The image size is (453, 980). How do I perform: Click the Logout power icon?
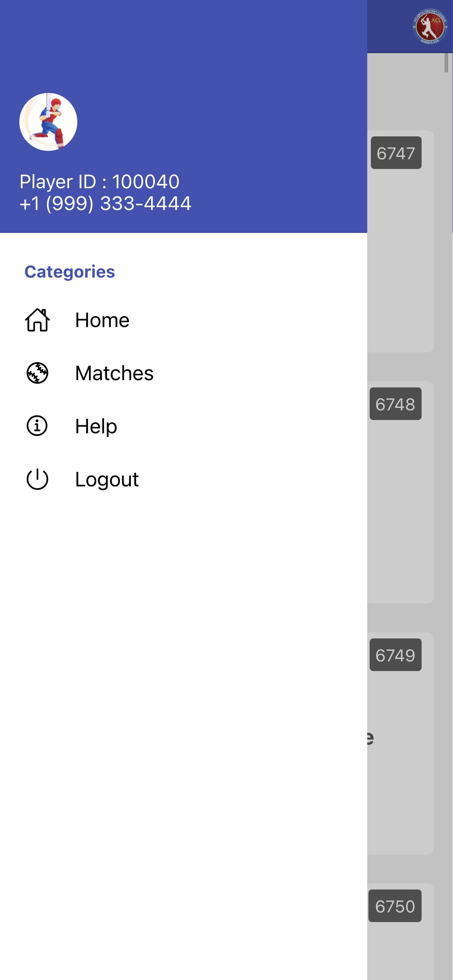[37, 479]
